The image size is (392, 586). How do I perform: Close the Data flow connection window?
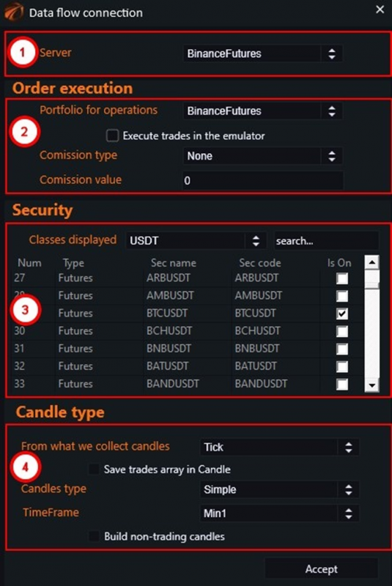(380, 10)
